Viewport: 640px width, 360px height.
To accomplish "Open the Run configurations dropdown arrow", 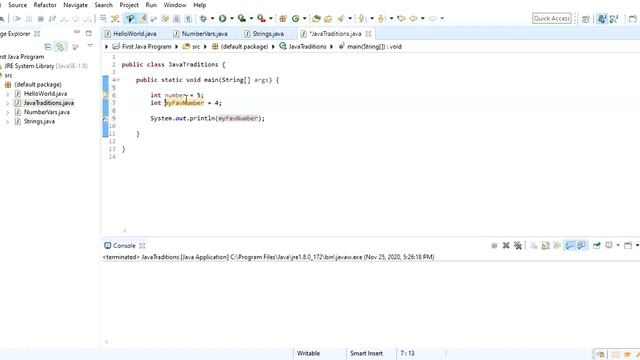I will [x=232, y=18].
